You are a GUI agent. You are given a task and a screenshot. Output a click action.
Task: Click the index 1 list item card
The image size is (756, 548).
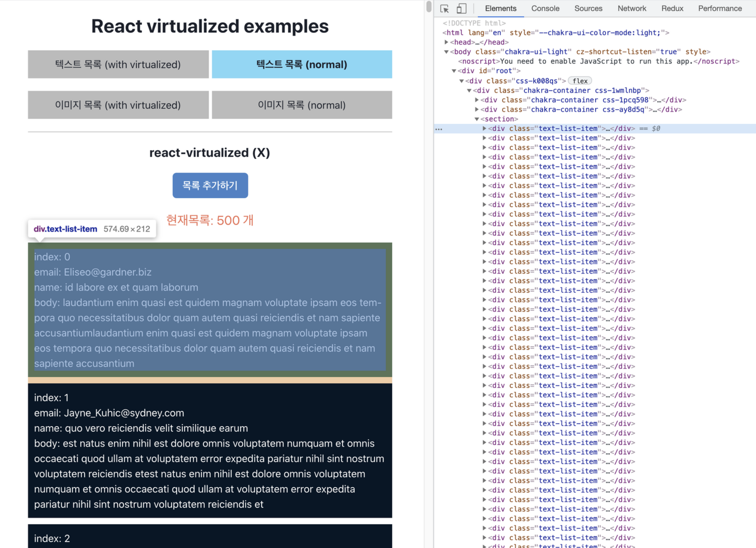point(210,450)
